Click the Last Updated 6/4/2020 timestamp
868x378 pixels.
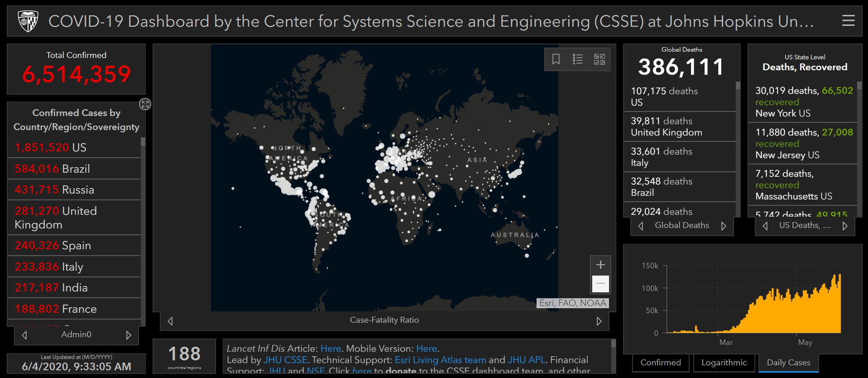(77, 367)
